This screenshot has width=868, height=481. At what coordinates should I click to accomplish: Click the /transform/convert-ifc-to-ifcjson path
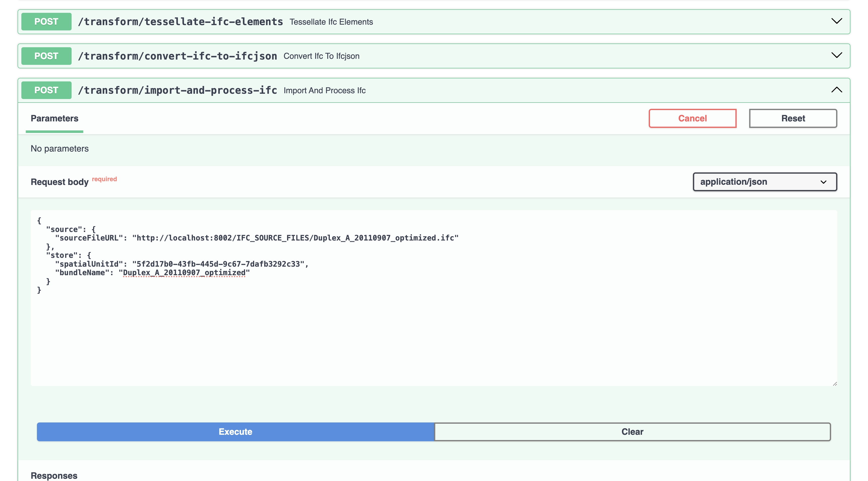click(178, 56)
